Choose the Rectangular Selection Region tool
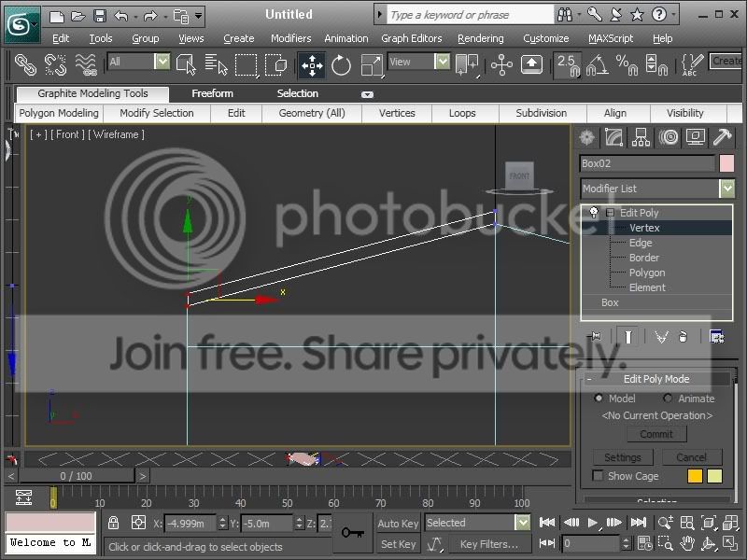The height and width of the screenshot is (560, 747). [x=247, y=64]
